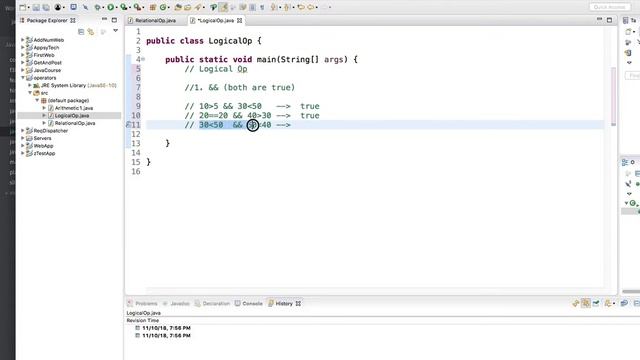This screenshot has height=360, width=640.
Task: Collapse the src folder
Action: 30,93
